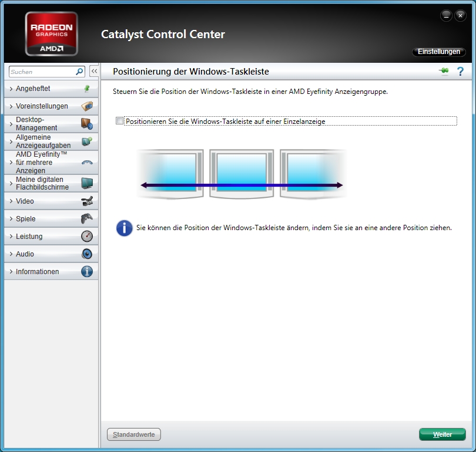Screen dimensions: 476x452
Task: Click the magnifier search icon
Action: click(79, 72)
